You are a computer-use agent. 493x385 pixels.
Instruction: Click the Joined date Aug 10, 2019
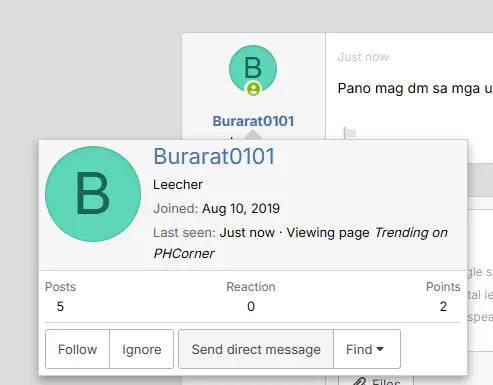(x=241, y=209)
